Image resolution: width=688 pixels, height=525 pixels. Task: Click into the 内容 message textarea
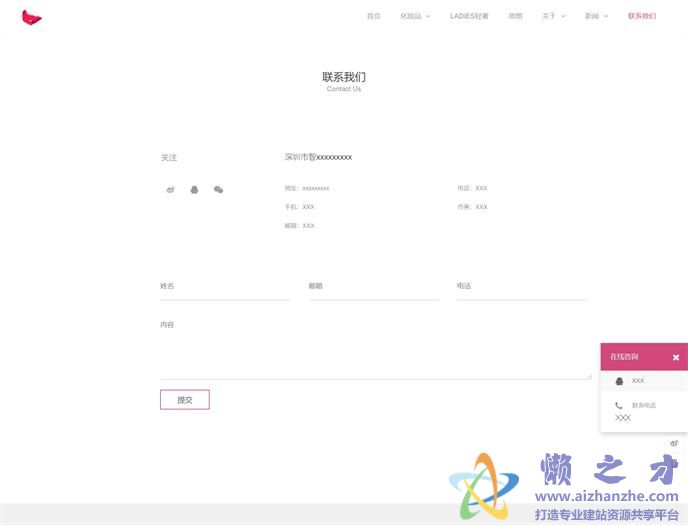click(x=376, y=349)
